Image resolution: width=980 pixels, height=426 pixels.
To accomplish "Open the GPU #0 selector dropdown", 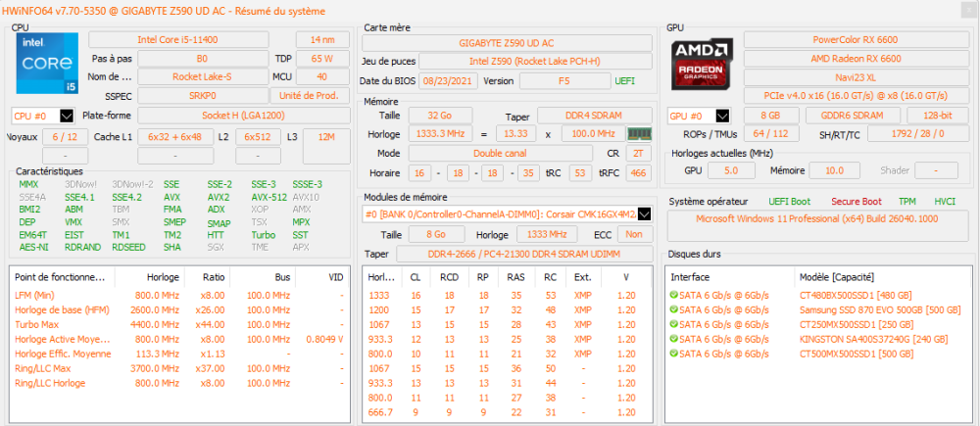I will tap(722, 117).
